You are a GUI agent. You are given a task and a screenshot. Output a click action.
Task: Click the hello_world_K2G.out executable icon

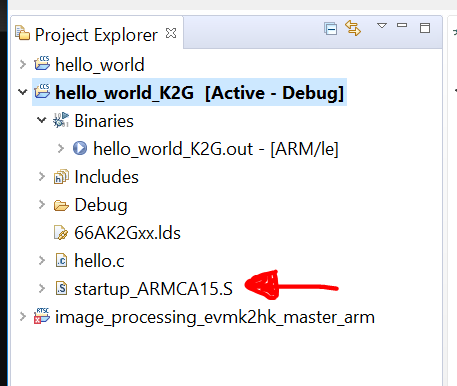click(x=80, y=148)
